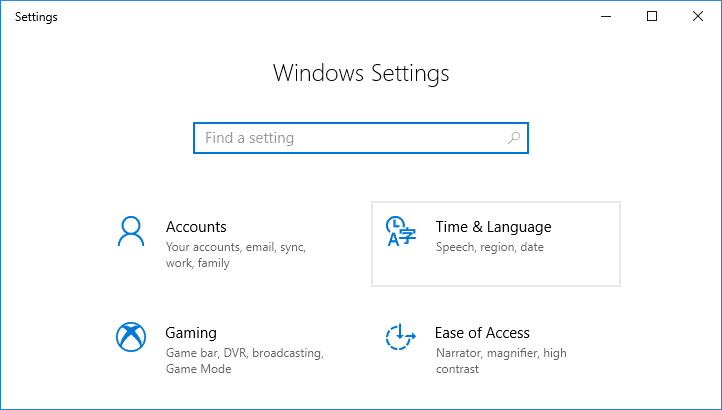Click 'Game bar, DVR, broadcasting' description
Screen dimensions: 722x410
244,353
